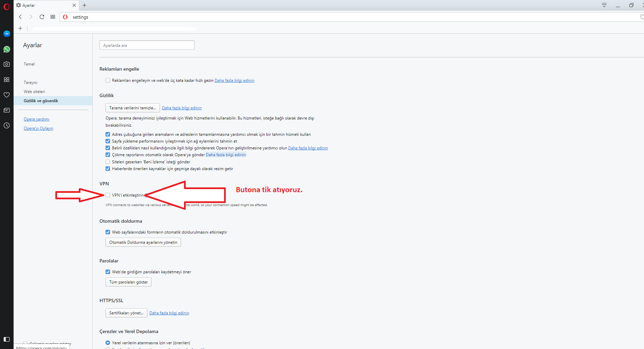
Task: Uncheck 'Sayfa yükleme performansını iyileştirmek' option
Action: 108,141
